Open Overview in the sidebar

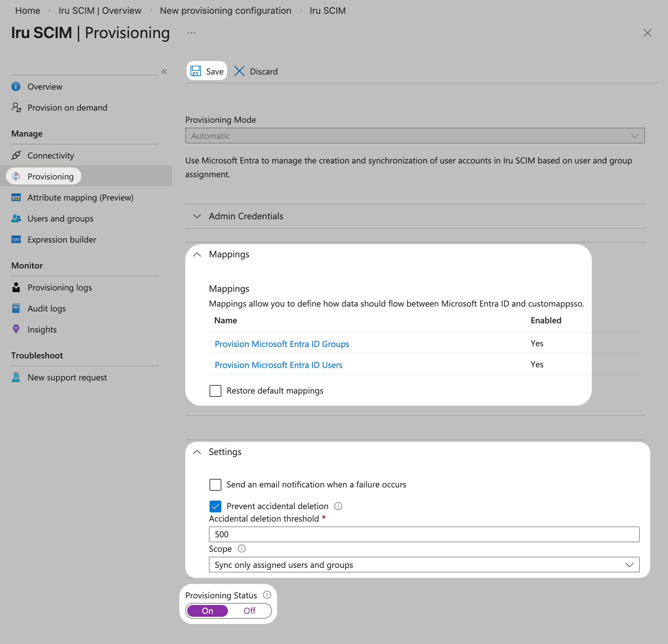pyautogui.click(x=45, y=87)
